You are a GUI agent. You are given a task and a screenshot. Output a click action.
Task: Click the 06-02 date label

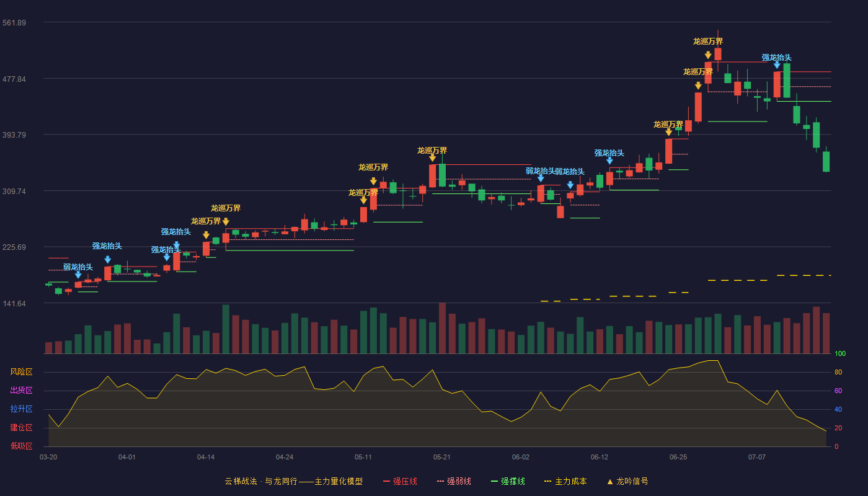[521, 457]
